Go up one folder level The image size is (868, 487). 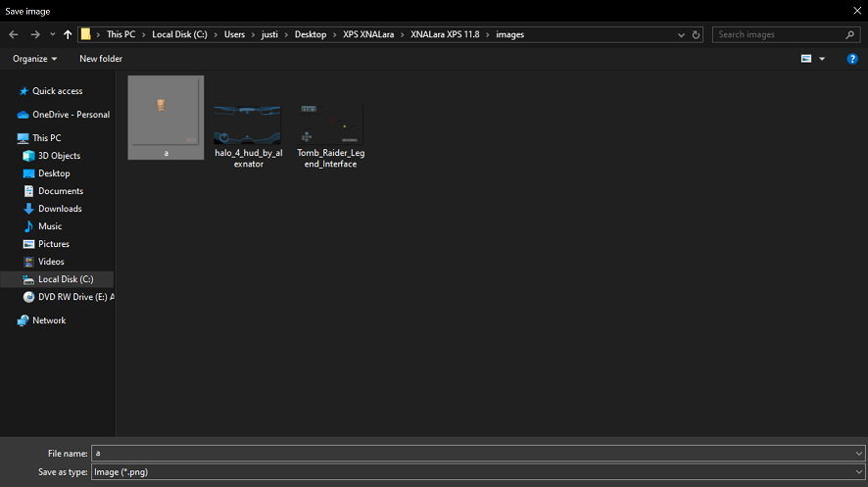(x=68, y=34)
